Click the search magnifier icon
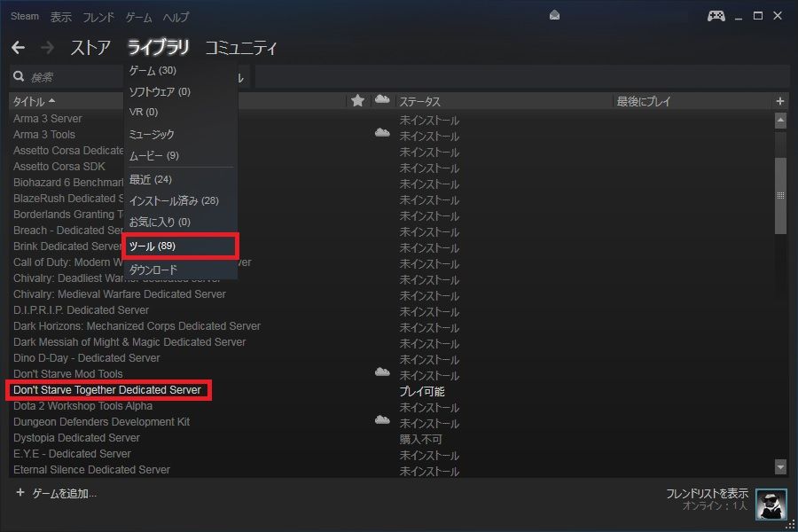Viewport: 798px width, 532px height. pyautogui.click(x=19, y=76)
